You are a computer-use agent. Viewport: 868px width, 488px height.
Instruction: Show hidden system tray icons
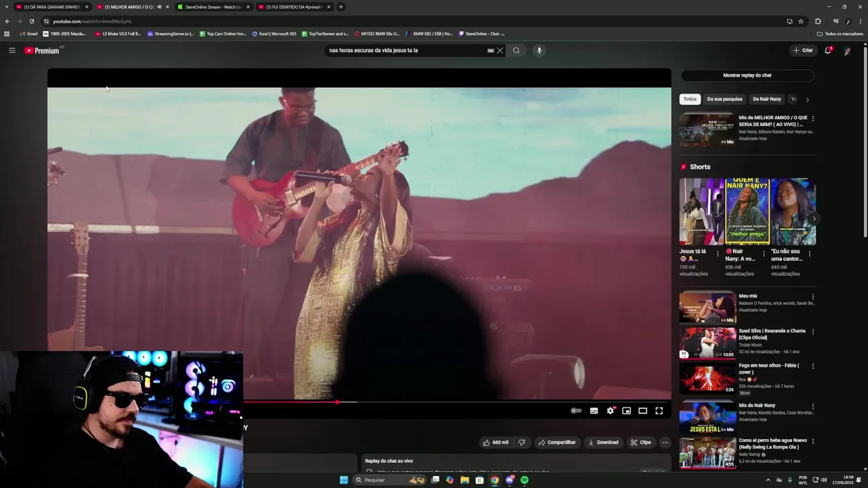pos(768,480)
